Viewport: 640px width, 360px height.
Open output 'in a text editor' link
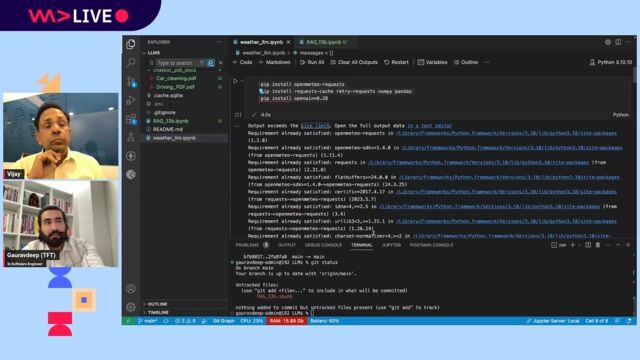point(429,126)
